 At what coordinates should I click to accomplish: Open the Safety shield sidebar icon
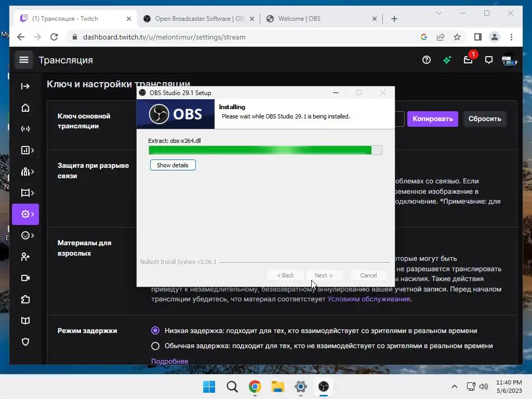pyautogui.click(x=25, y=342)
